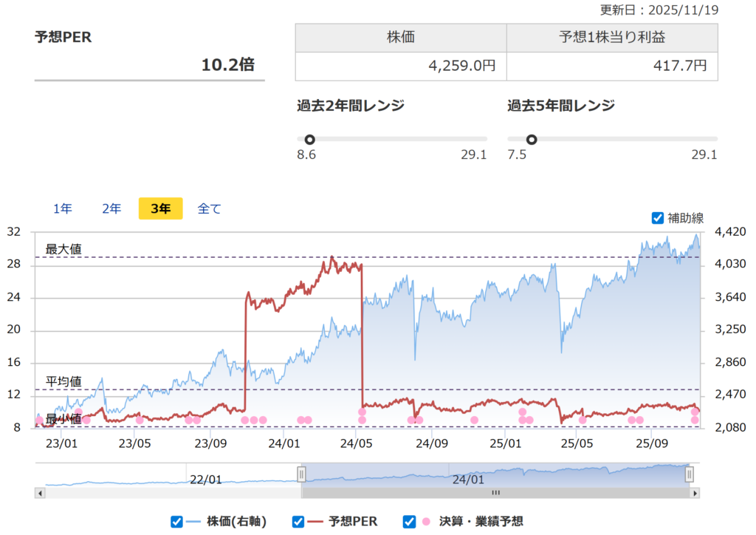756x535 pixels.
Task: Open the 全て period view
Action: (209, 208)
